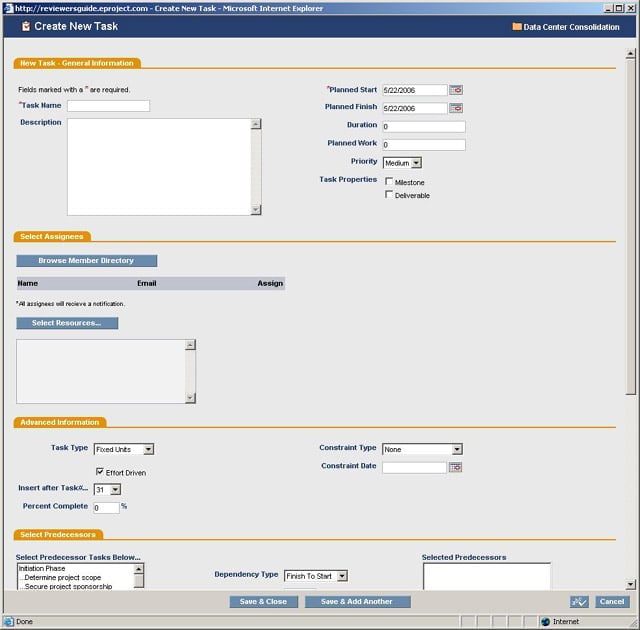The image size is (640, 630).
Task: Click the Description box scroll down arrow
Action: point(256,210)
